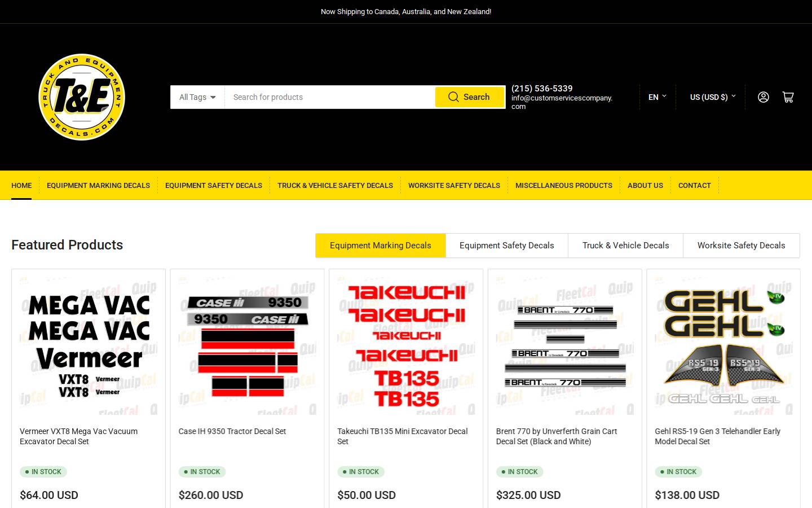Open the Case IH 9350 product image
Image resolution: width=812 pixels, height=508 pixels.
pos(248,346)
